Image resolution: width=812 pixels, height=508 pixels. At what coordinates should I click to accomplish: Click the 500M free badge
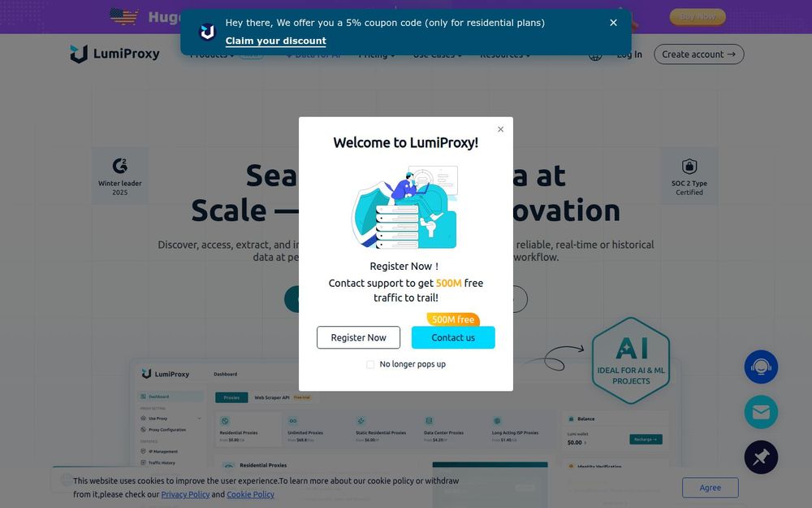[453, 319]
